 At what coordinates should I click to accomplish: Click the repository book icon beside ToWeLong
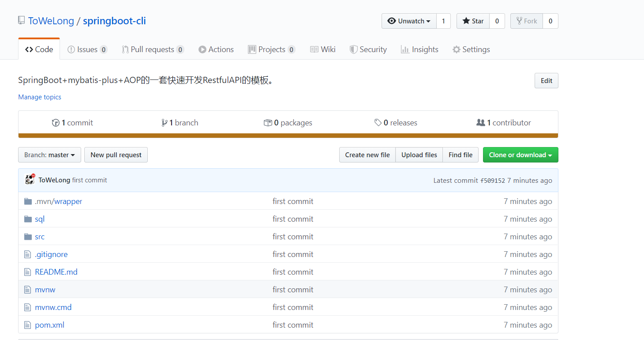21,20
